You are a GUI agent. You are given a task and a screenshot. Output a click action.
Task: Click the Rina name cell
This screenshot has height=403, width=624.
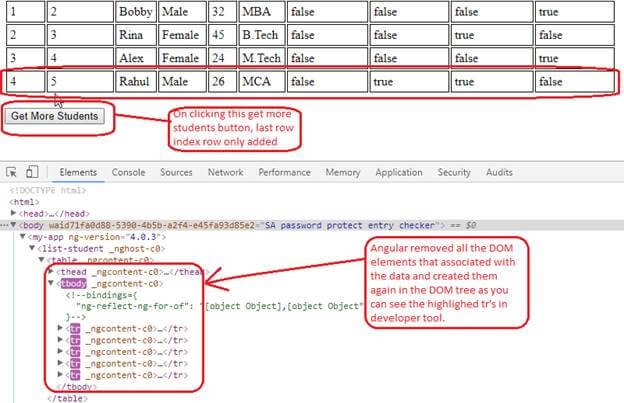point(135,35)
